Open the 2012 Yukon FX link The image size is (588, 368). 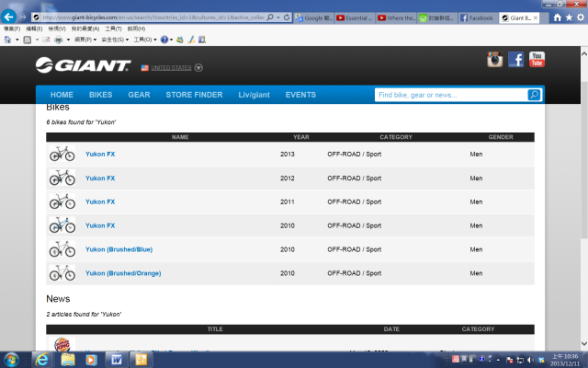(100, 178)
